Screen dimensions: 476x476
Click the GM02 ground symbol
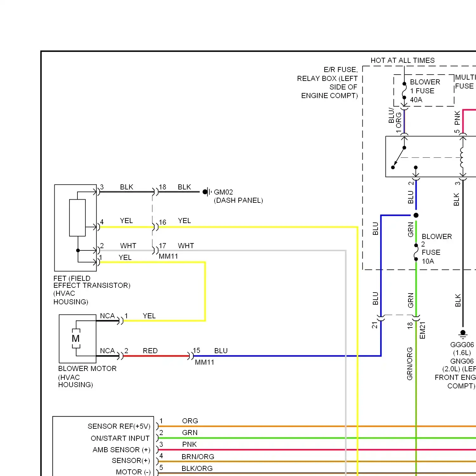point(207,192)
